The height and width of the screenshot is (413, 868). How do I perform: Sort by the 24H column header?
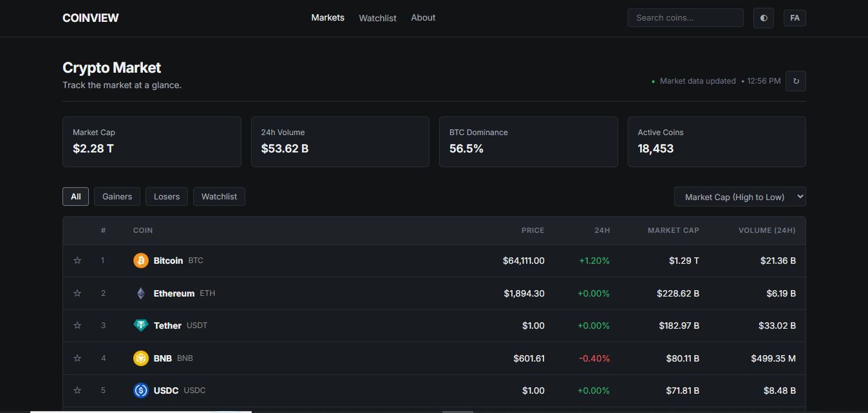tap(602, 230)
